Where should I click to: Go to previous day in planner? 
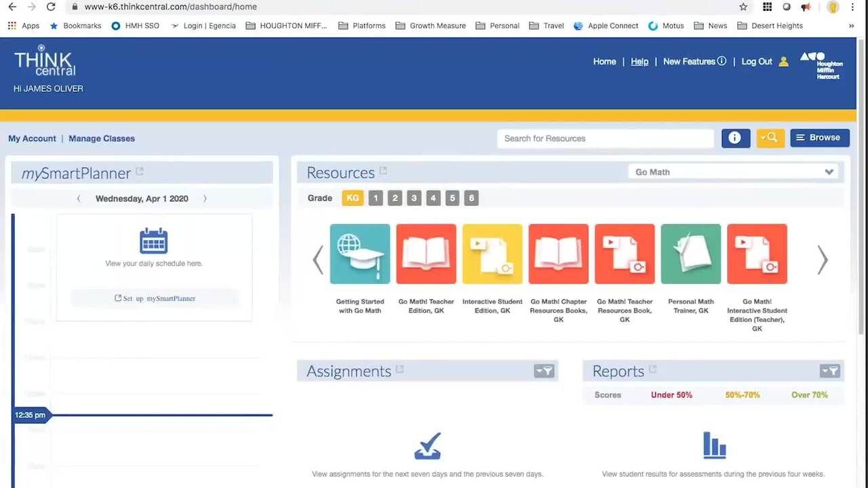[x=79, y=199]
